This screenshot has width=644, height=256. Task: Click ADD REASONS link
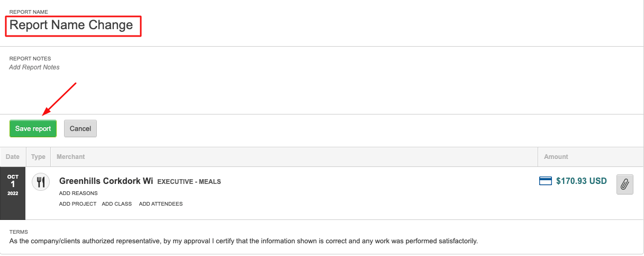78,193
